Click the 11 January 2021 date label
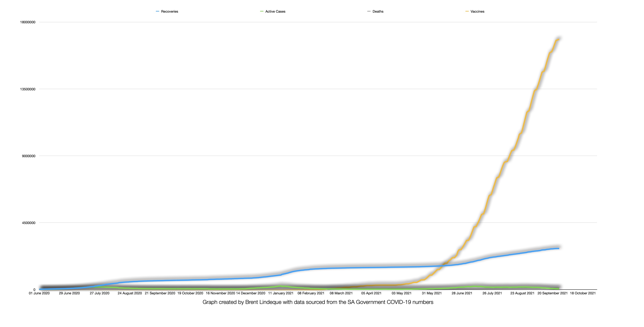644x327 pixels. point(281,293)
